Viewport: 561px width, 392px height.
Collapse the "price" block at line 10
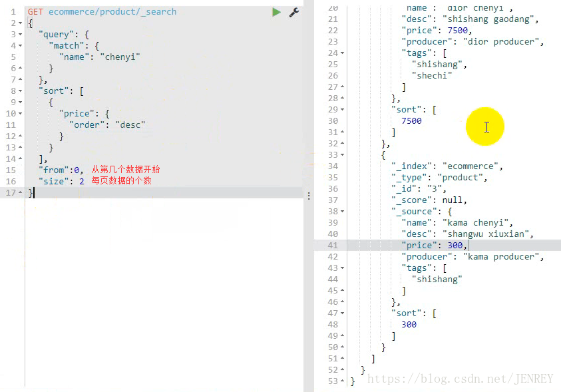(x=21, y=114)
